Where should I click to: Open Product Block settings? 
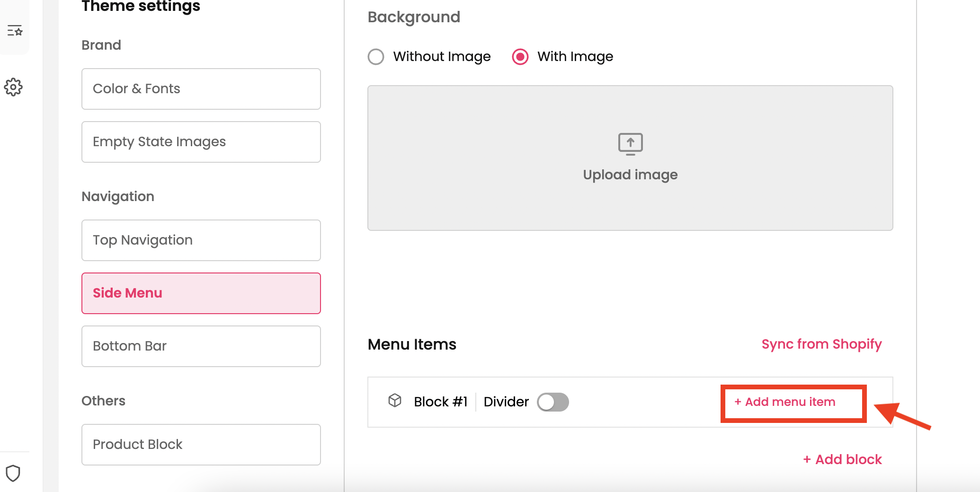point(201,445)
